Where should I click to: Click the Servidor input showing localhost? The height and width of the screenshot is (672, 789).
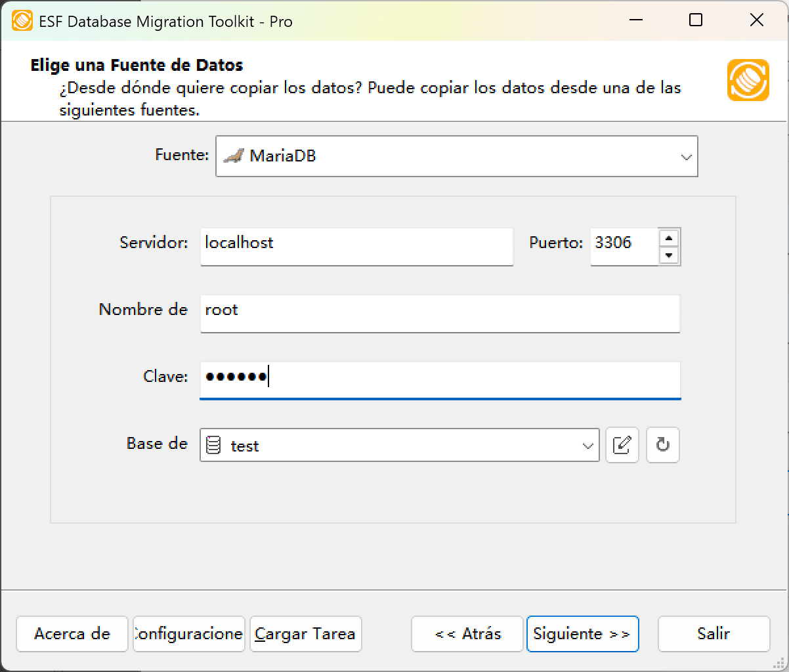point(356,246)
